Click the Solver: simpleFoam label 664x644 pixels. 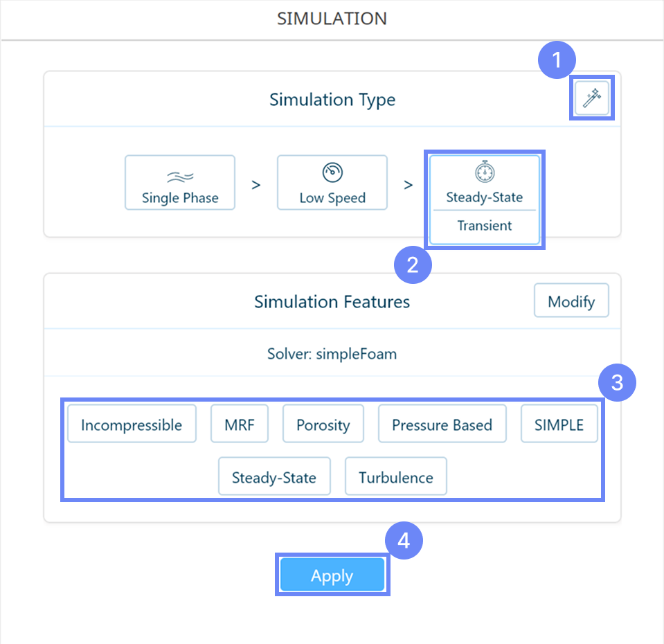[x=332, y=354]
